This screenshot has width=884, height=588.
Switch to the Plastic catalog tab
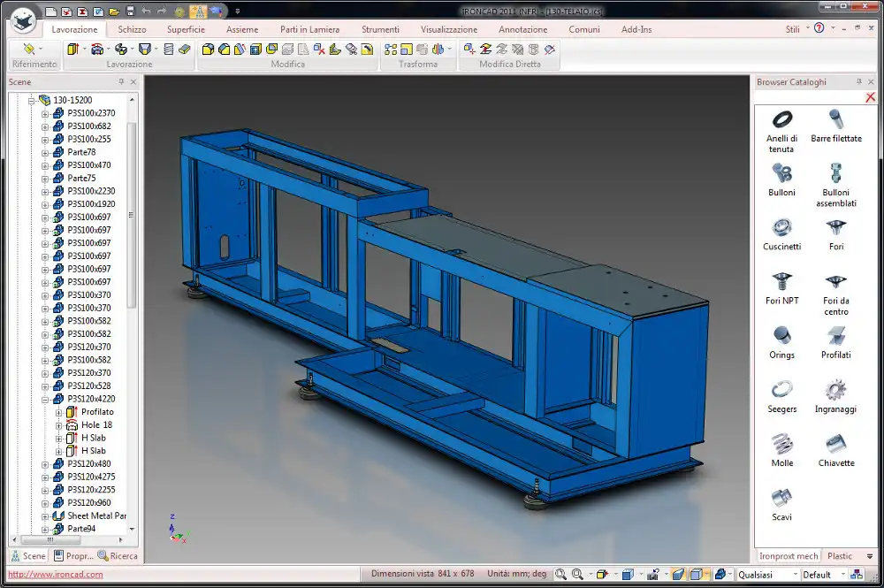[840, 556]
